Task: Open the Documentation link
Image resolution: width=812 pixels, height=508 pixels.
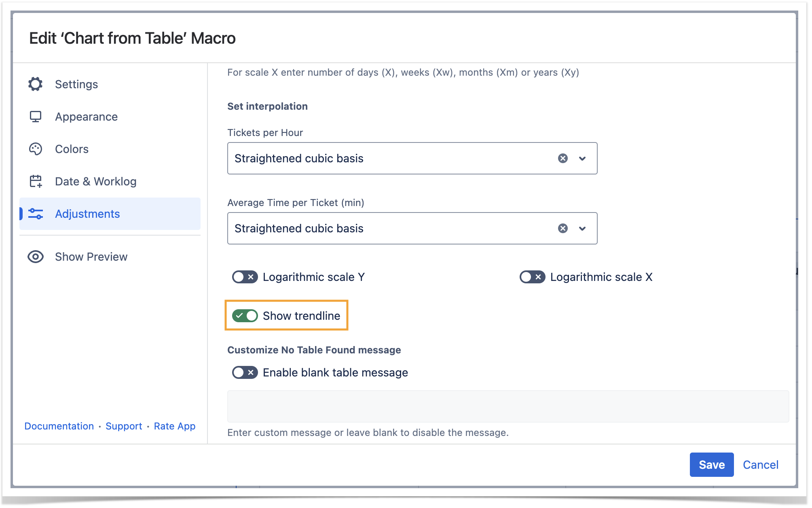Action: [x=59, y=426]
